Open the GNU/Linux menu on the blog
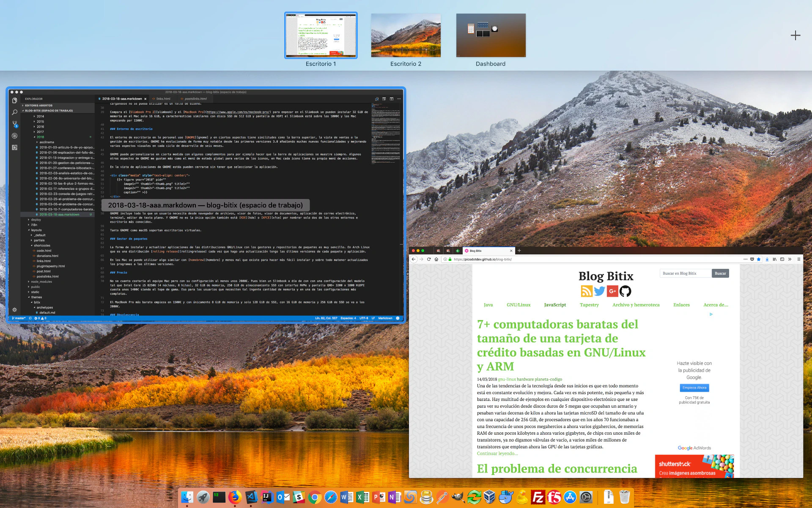 518,305
